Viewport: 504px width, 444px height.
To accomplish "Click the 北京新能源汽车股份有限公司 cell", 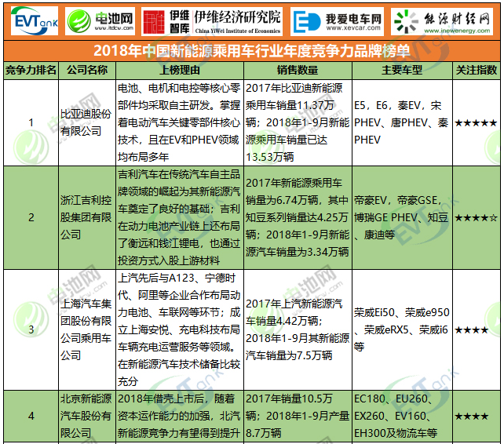I will pos(86,416).
